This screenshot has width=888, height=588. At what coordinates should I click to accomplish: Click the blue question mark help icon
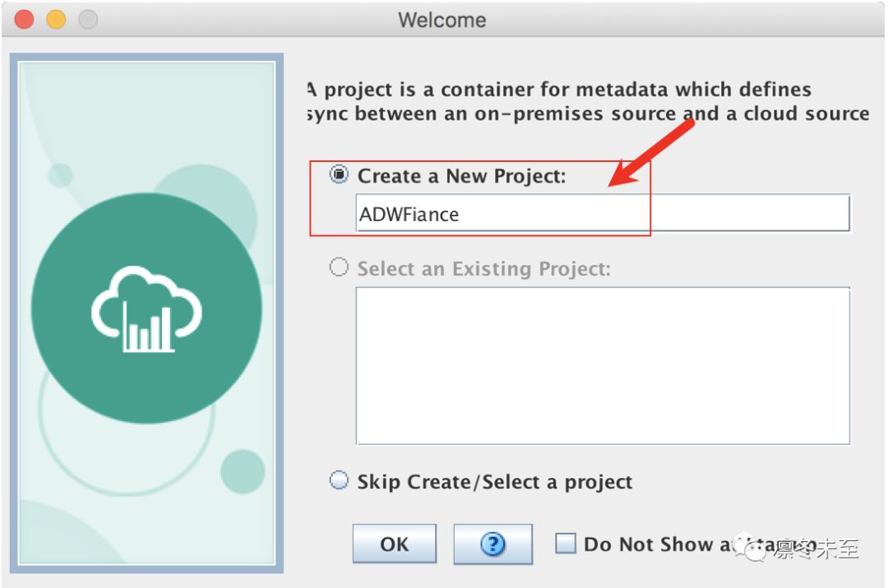click(493, 544)
